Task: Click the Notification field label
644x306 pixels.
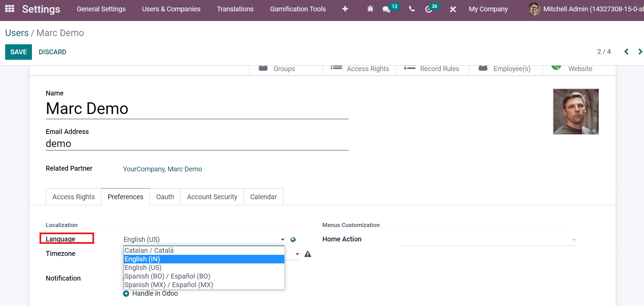Action: (x=63, y=278)
